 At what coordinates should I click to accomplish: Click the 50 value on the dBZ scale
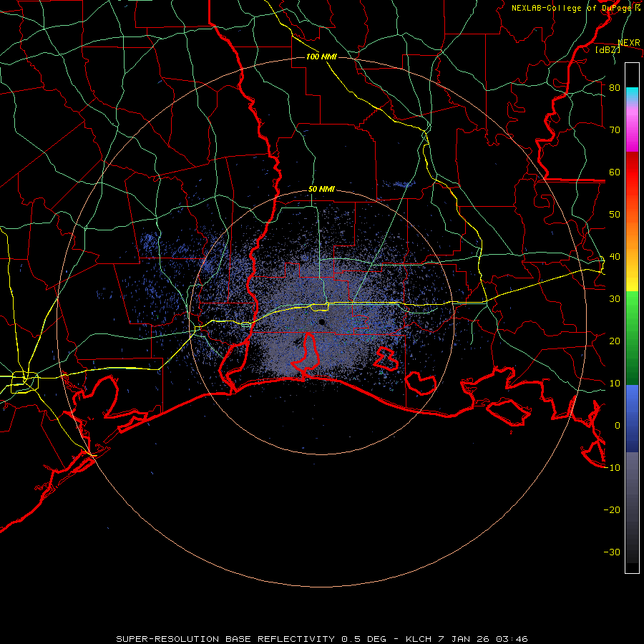click(x=615, y=215)
